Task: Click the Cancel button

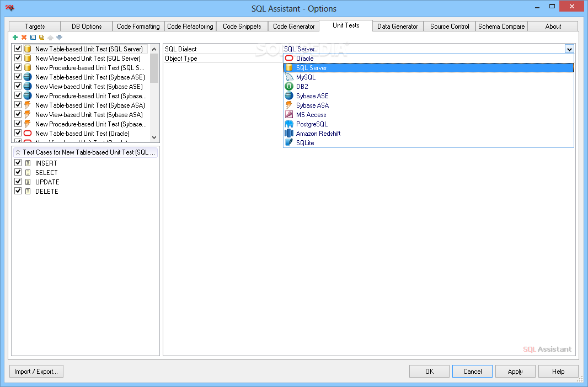Action: click(473, 371)
